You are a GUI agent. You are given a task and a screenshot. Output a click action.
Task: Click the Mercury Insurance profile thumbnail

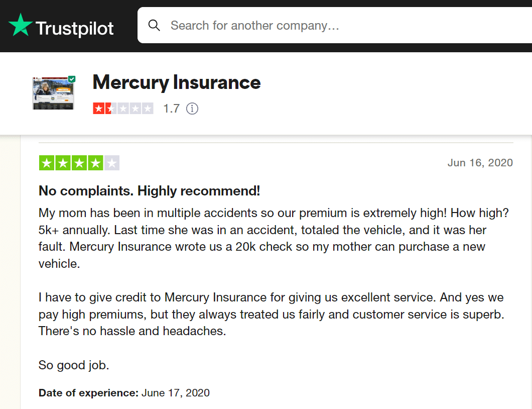pyautogui.click(x=53, y=93)
